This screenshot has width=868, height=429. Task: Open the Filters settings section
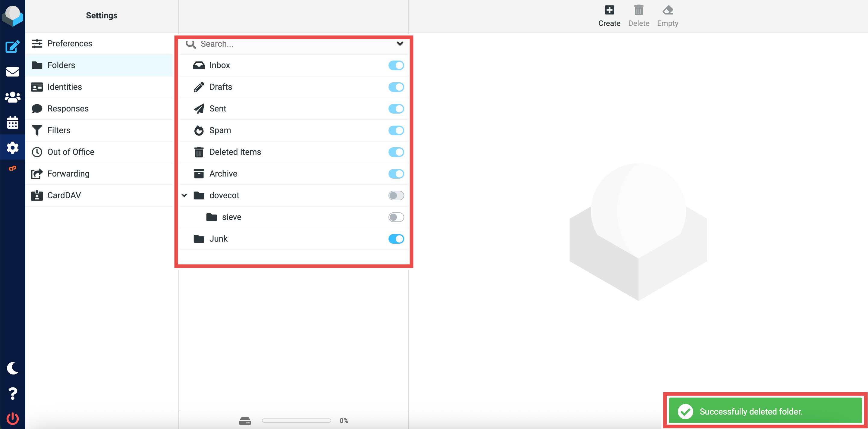59,130
